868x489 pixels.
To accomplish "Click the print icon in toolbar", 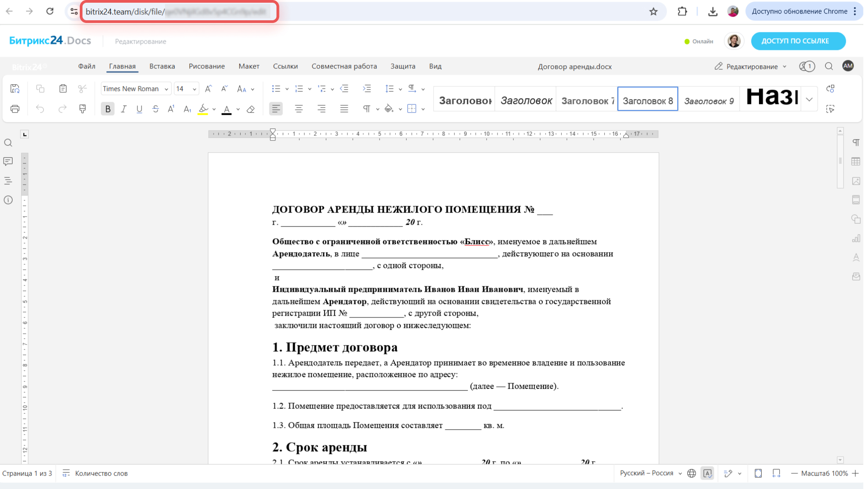I will 15,109.
